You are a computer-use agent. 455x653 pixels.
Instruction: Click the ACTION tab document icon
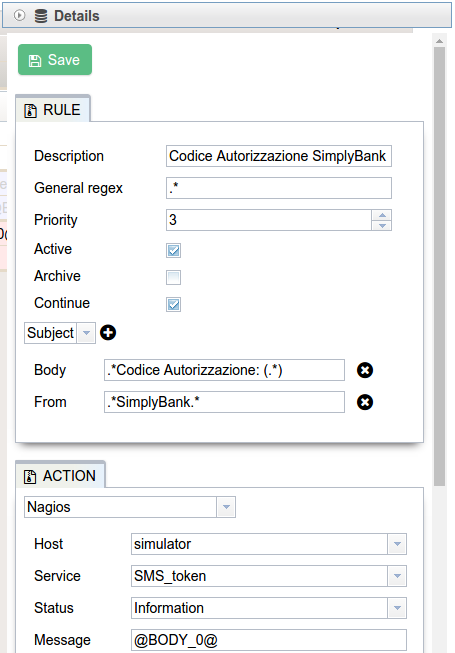pos(30,476)
